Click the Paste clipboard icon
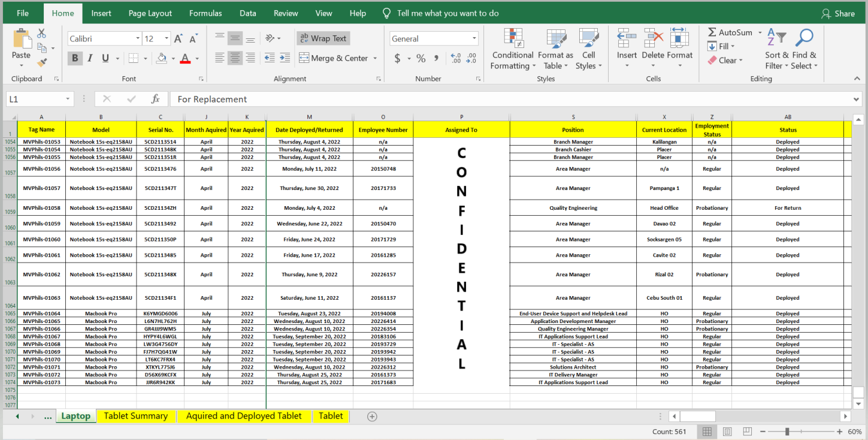868x440 pixels. (x=22, y=40)
